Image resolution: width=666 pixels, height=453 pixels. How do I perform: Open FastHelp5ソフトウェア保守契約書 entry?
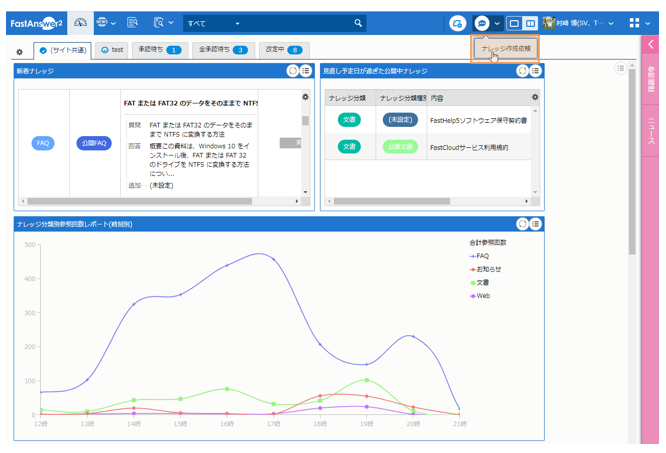click(x=477, y=119)
